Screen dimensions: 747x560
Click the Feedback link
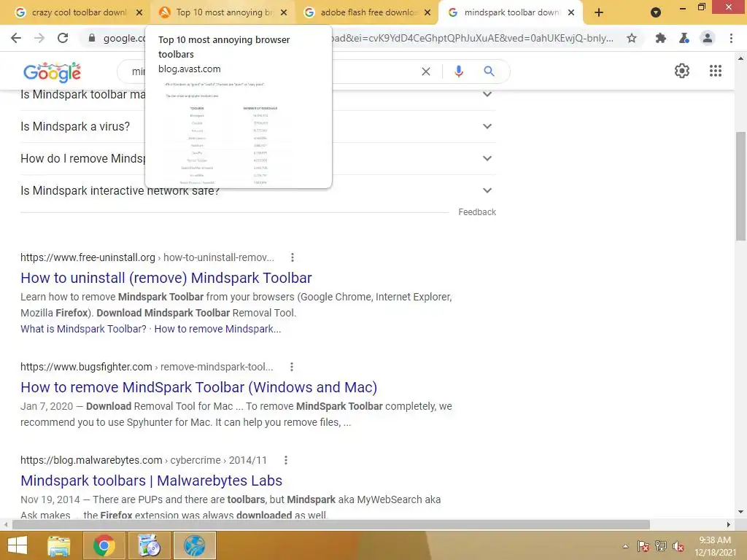[x=477, y=212]
